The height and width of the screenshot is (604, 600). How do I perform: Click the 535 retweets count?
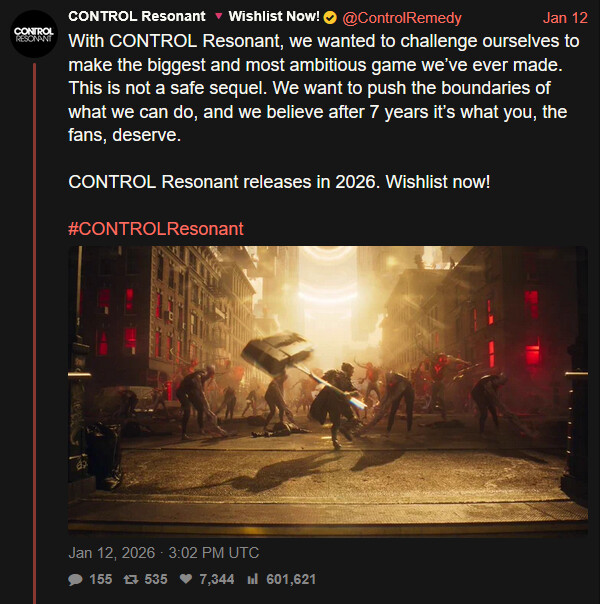(156, 579)
